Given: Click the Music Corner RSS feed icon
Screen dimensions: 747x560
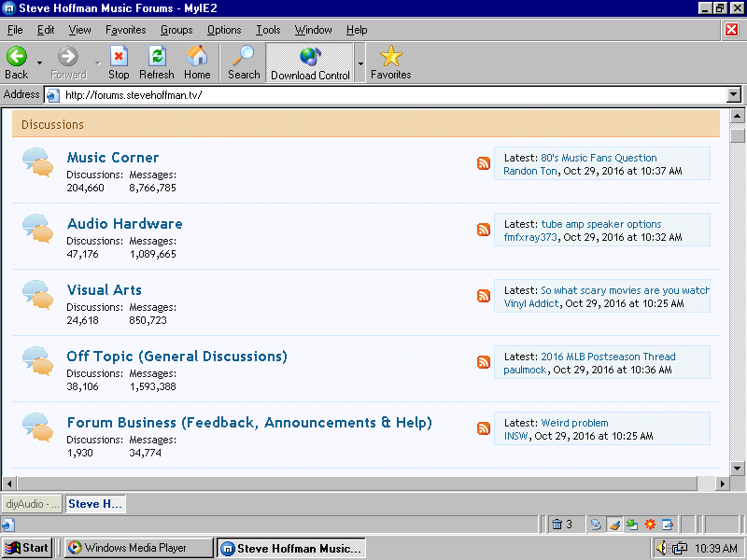Looking at the screenshot, I should coord(484,163).
